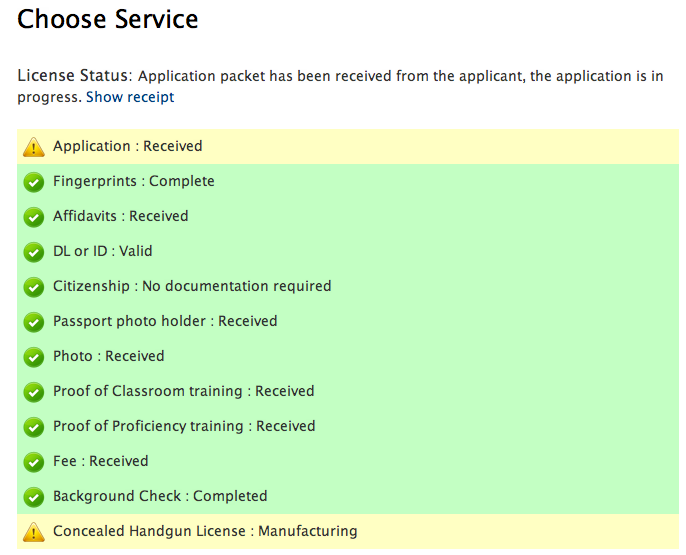Click warning icon beside Application Received

(34, 147)
